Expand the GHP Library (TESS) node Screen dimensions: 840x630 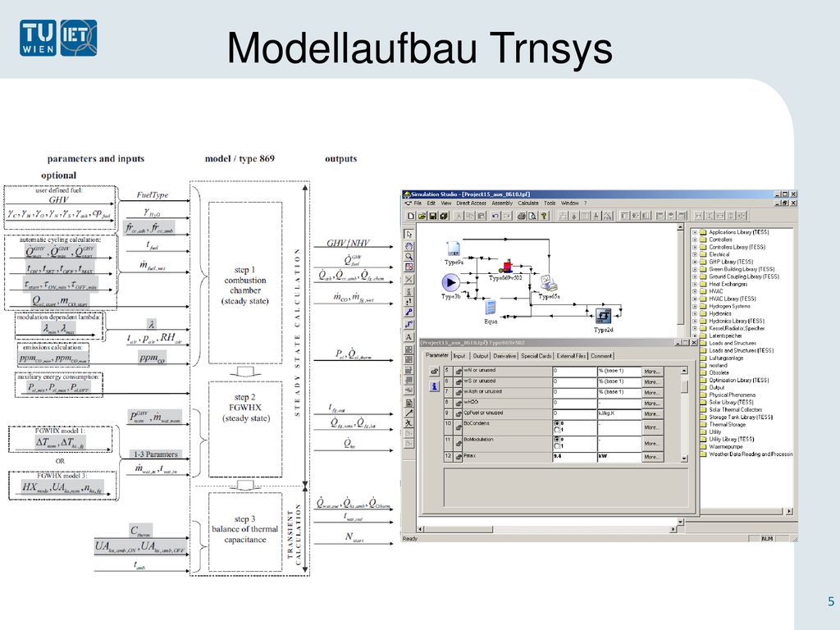[x=695, y=262]
